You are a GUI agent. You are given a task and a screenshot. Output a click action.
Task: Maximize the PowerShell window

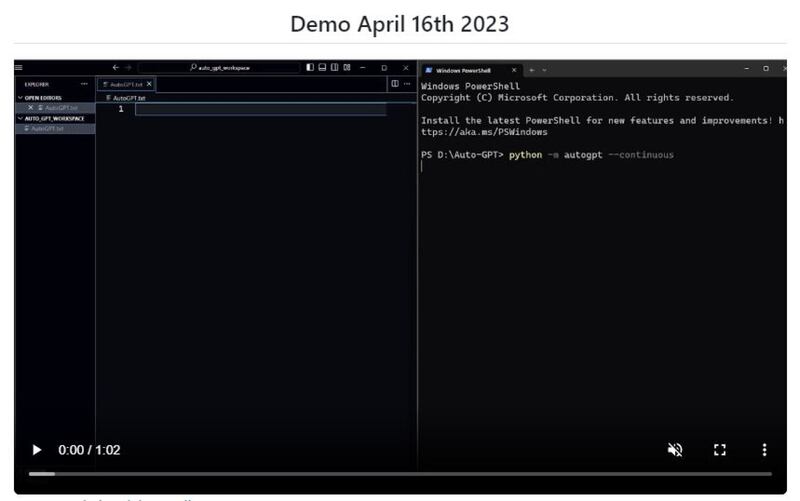point(766,68)
